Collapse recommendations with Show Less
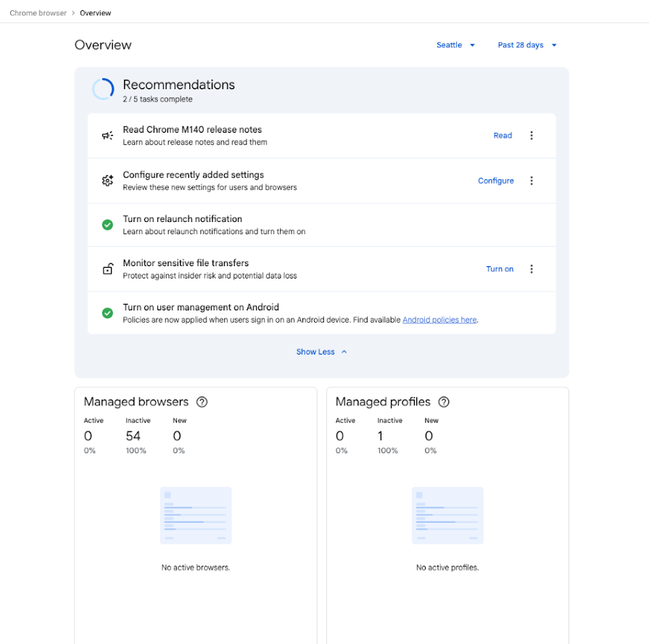 pyautogui.click(x=322, y=352)
